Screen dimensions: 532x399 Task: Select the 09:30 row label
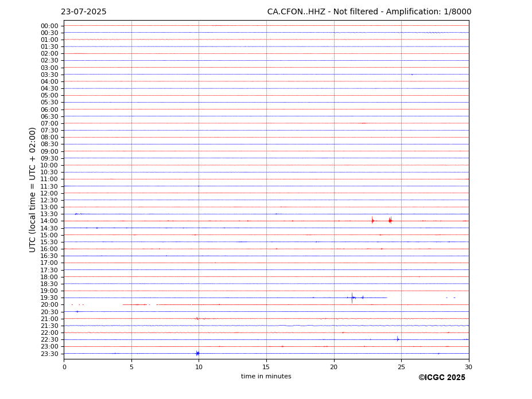click(x=49, y=159)
